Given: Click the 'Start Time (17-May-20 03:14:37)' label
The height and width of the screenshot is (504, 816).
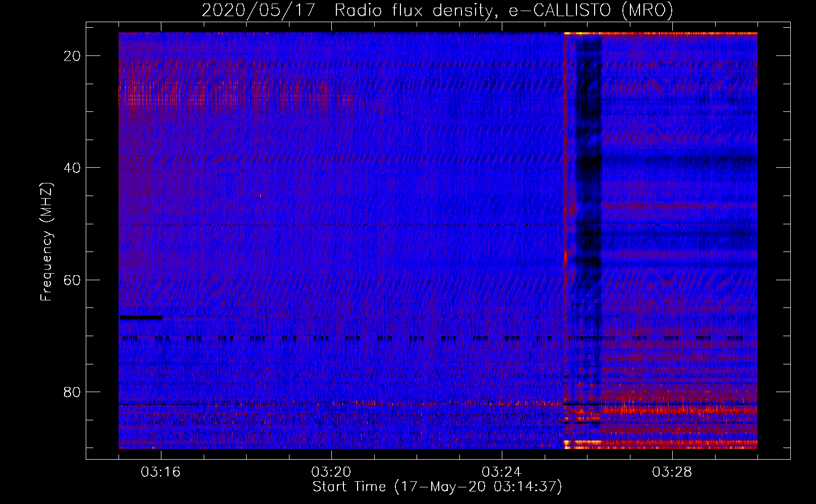Looking at the screenshot, I should pos(437,487).
